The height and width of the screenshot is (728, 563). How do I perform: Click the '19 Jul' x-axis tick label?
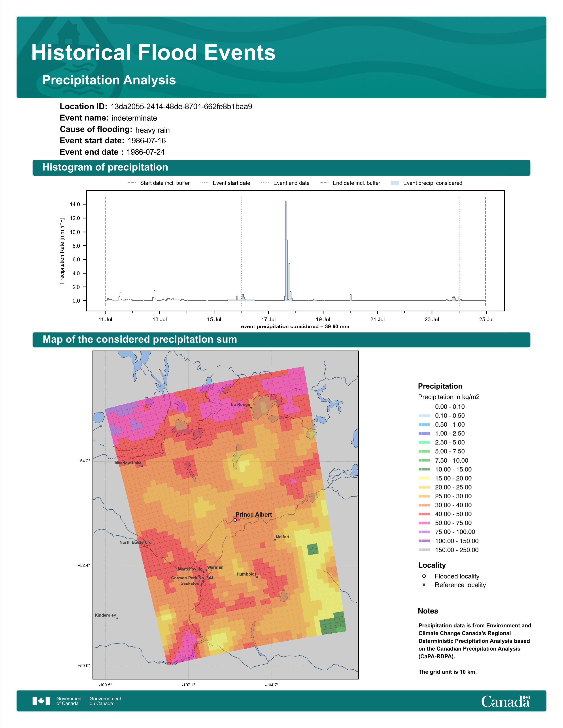click(323, 319)
